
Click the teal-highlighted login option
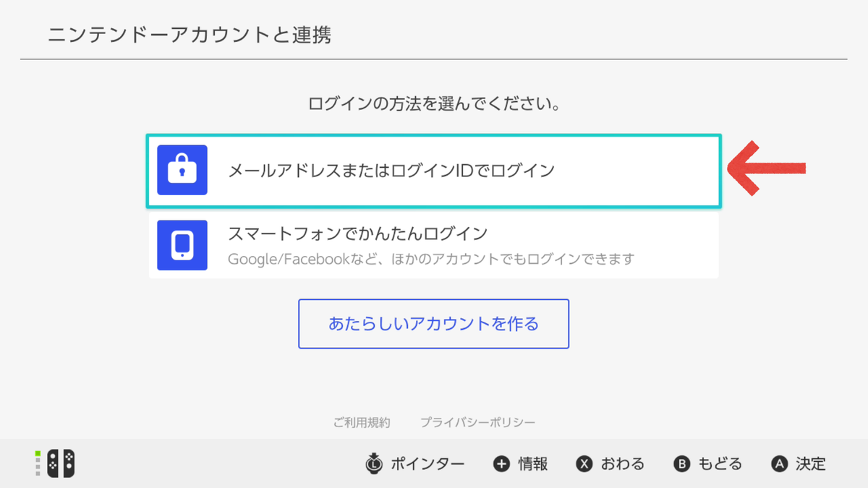tap(434, 171)
